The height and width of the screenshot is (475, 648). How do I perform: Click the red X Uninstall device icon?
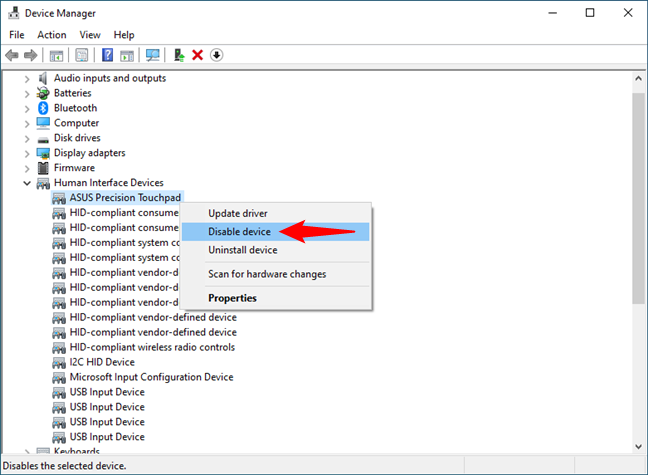click(198, 55)
